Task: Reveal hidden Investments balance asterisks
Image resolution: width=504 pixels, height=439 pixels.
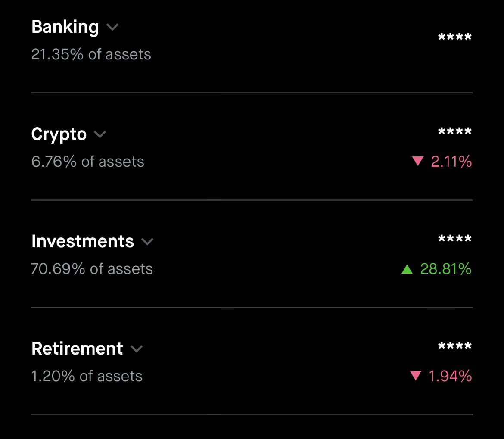Action: (x=455, y=239)
